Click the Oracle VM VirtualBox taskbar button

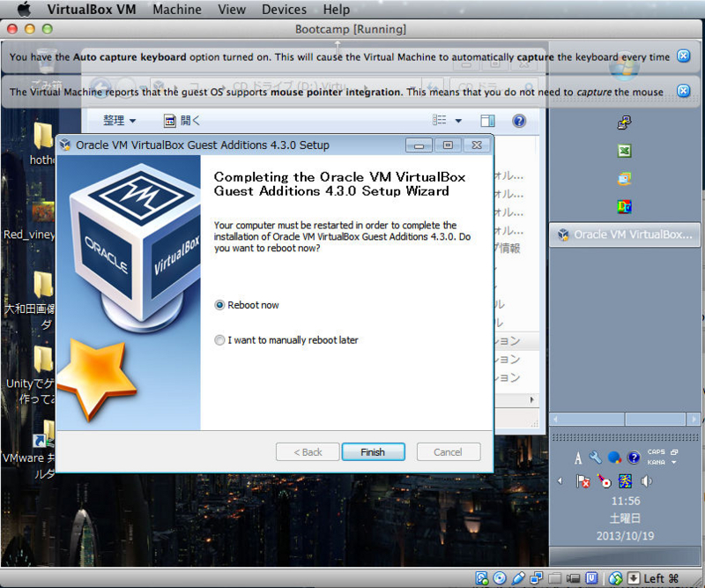(x=625, y=234)
